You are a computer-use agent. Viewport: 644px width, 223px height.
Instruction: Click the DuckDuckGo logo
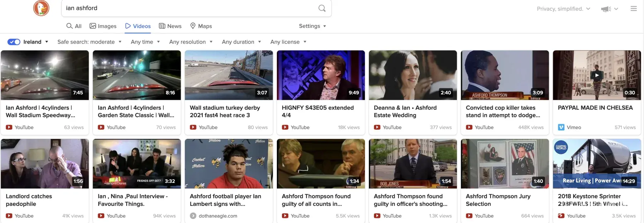[41, 8]
